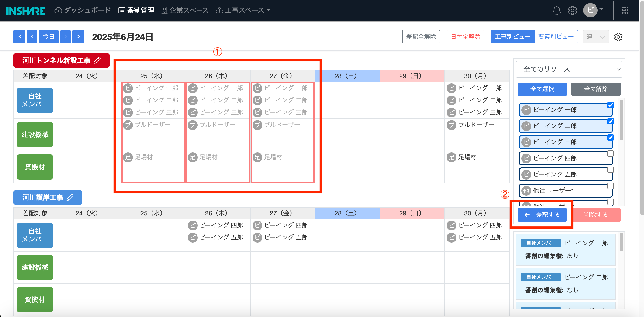Image resolution: width=644 pixels, height=317 pixels.
Task: Click 全て解除 button
Action: pyautogui.click(x=596, y=89)
